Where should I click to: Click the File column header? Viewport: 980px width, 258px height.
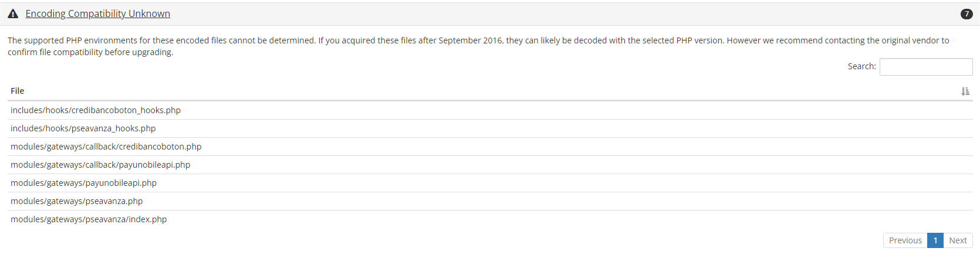pos(18,91)
